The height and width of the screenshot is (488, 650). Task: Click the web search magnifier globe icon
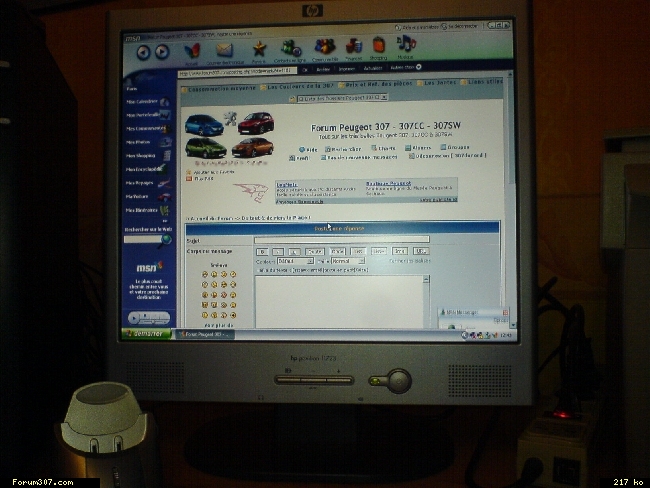coord(166,239)
